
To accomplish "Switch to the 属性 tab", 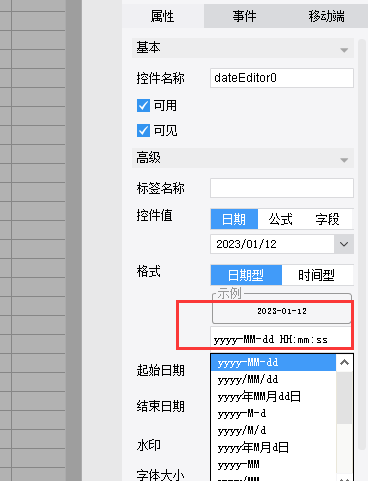I will [163, 16].
